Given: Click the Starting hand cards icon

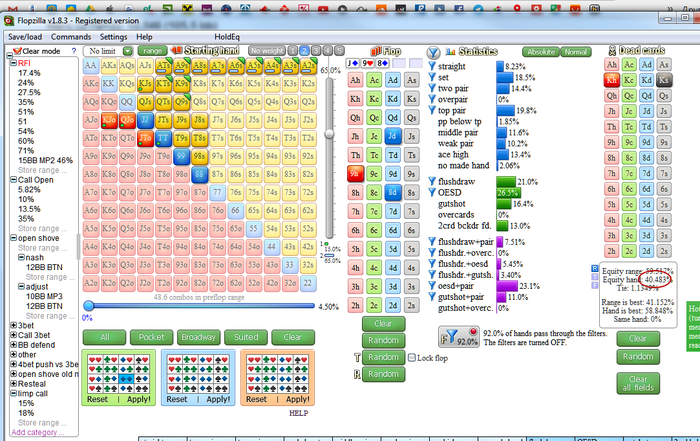Looking at the screenshot, I should coord(177,50).
